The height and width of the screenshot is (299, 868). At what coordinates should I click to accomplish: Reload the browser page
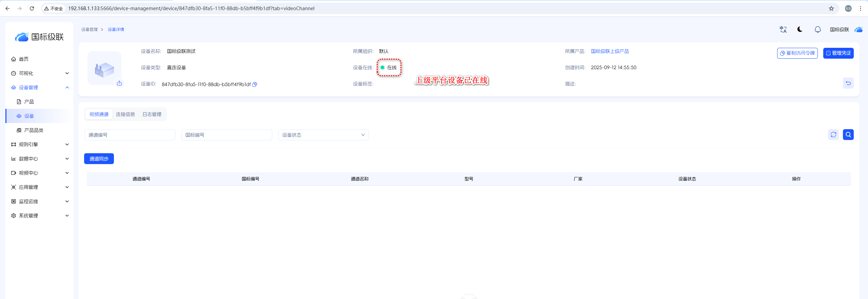click(32, 8)
